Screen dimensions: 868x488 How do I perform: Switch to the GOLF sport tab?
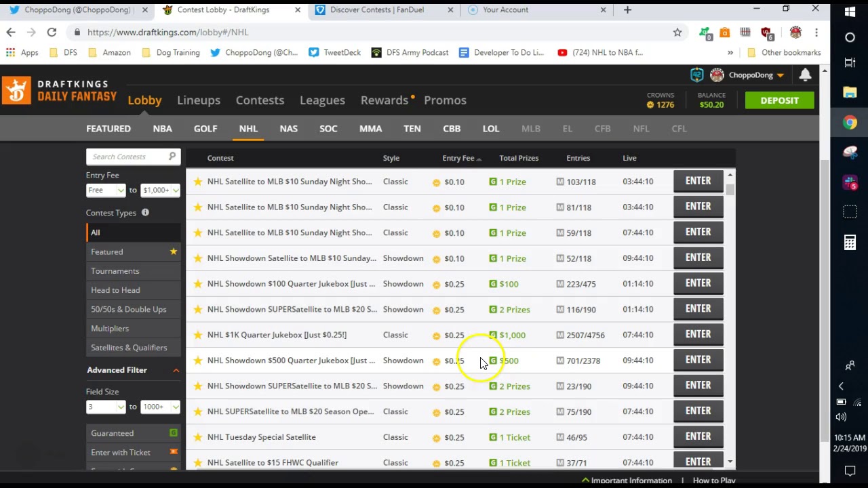click(x=205, y=129)
